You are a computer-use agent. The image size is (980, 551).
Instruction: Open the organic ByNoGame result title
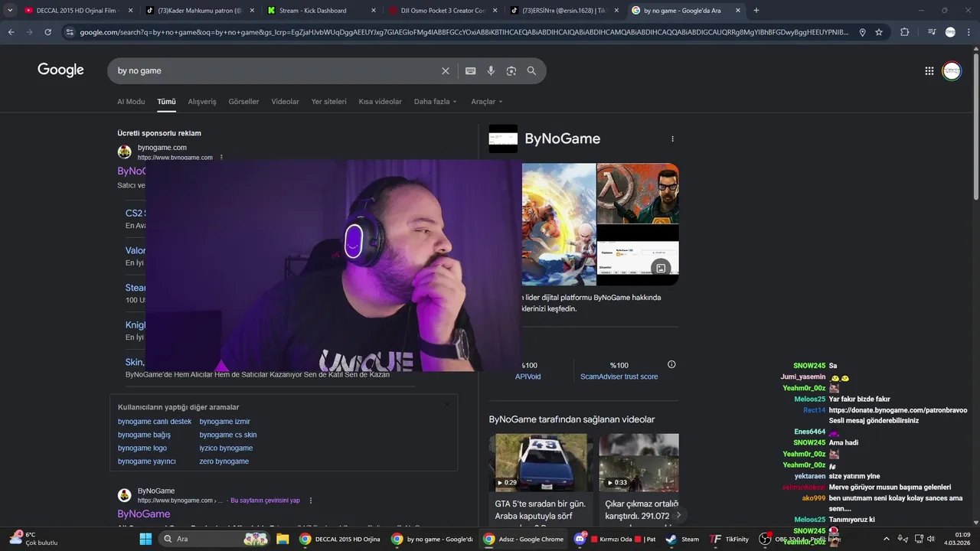[144, 514]
